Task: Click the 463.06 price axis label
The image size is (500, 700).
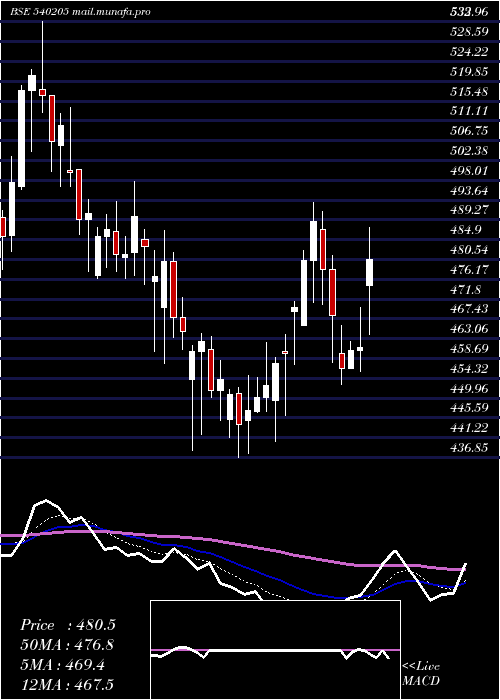Action: [x=469, y=329]
